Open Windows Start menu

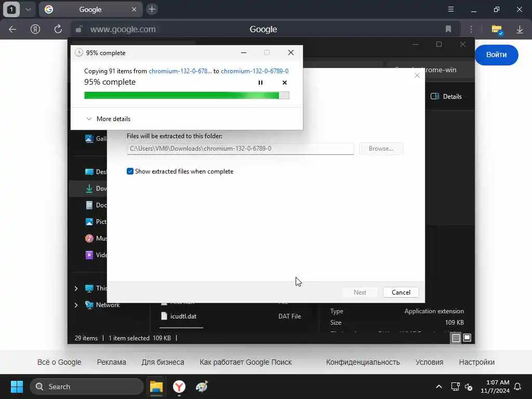17,387
